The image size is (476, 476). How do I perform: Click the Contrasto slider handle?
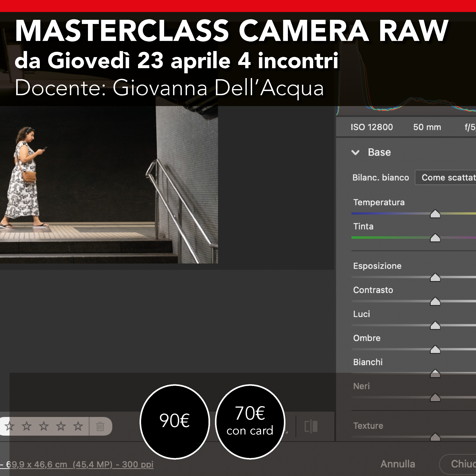435,302
